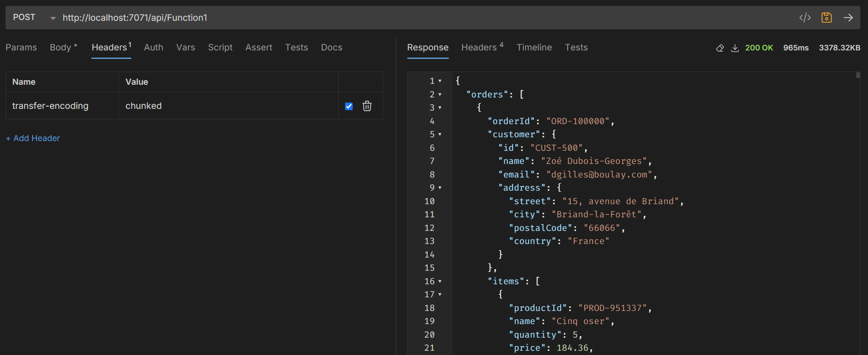The height and width of the screenshot is (355, 868).
Task: Click the "Cinq oser" product name value
Action: tap(581, 321)
